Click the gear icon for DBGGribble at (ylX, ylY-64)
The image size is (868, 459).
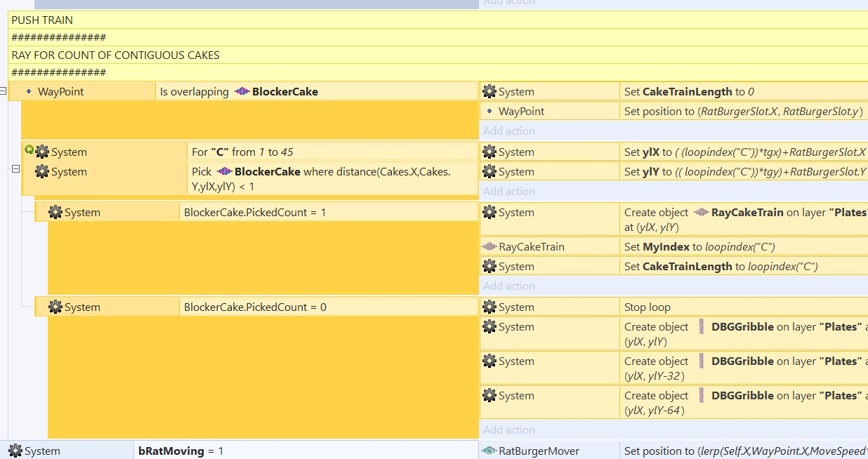(489, 395)
